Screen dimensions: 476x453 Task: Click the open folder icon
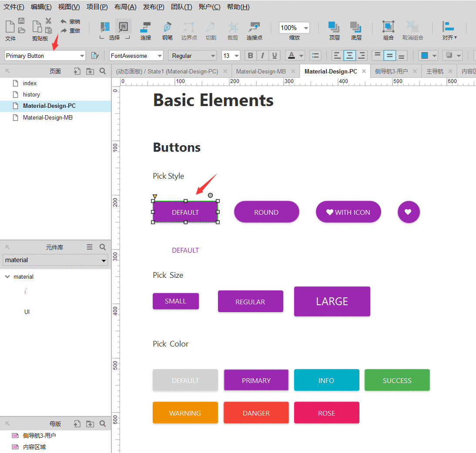[21, 30]
